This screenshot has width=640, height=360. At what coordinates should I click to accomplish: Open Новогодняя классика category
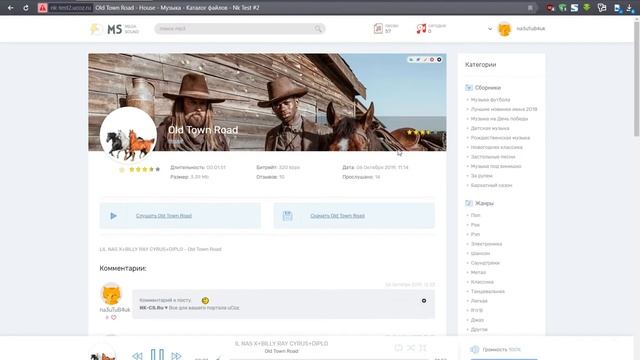[496, 147]
